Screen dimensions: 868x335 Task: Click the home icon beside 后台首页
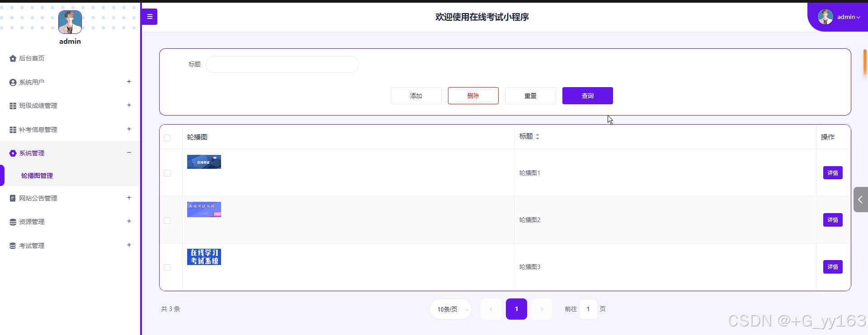click(x=13, y=58)
